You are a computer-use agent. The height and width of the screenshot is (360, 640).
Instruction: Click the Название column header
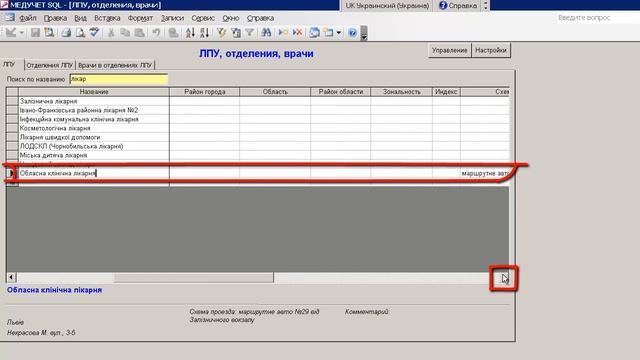[x=94, y=92]
